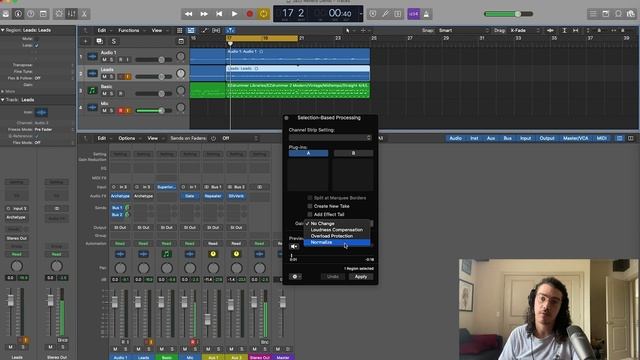
Task: Toggle the Inspector button in the control bar
Action: 18,14
